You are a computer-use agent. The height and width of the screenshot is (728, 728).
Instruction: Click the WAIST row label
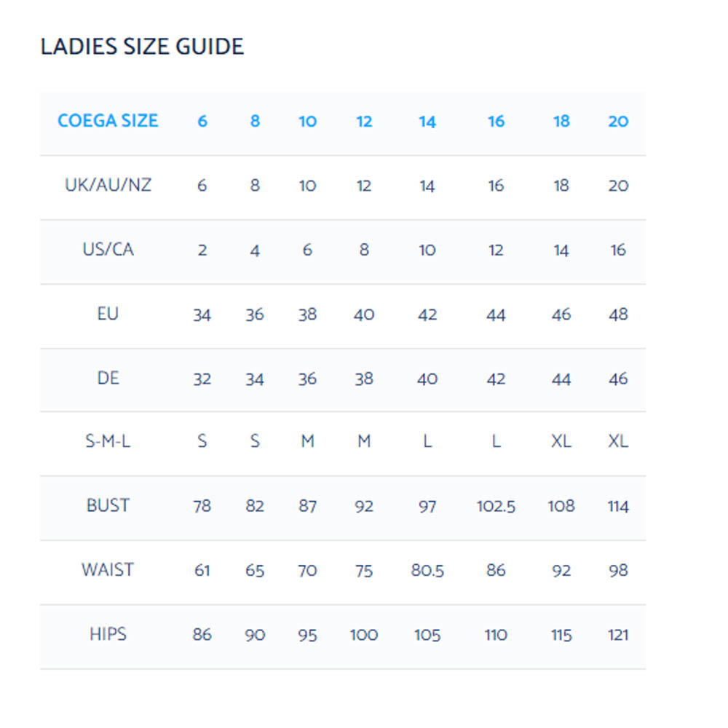click(108, 570)
